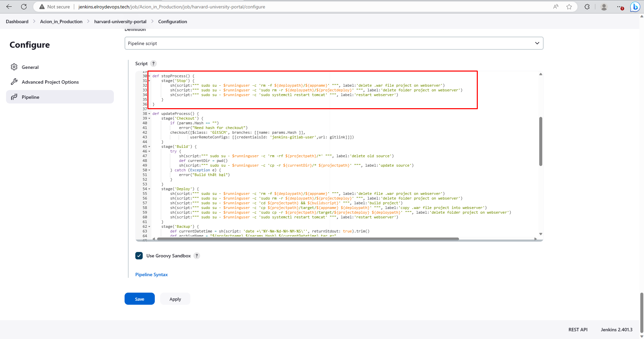
Task: Collapse Build stage fold at line 45
Action: tap(149, 147)
